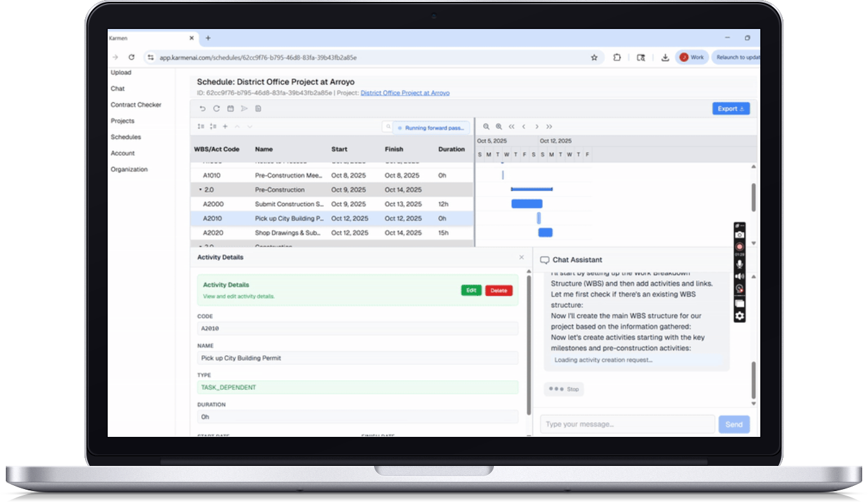The image size is (868, 502).
Task: Bookmark the page with the star icon
Action: click(x=594, y=57)
